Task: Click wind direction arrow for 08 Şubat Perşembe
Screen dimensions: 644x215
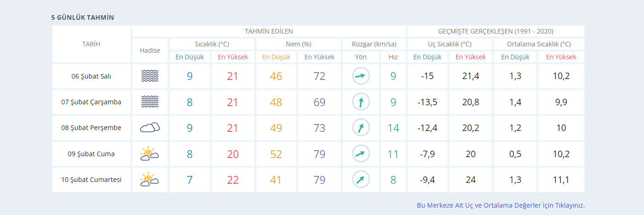Action: [361, 128]
